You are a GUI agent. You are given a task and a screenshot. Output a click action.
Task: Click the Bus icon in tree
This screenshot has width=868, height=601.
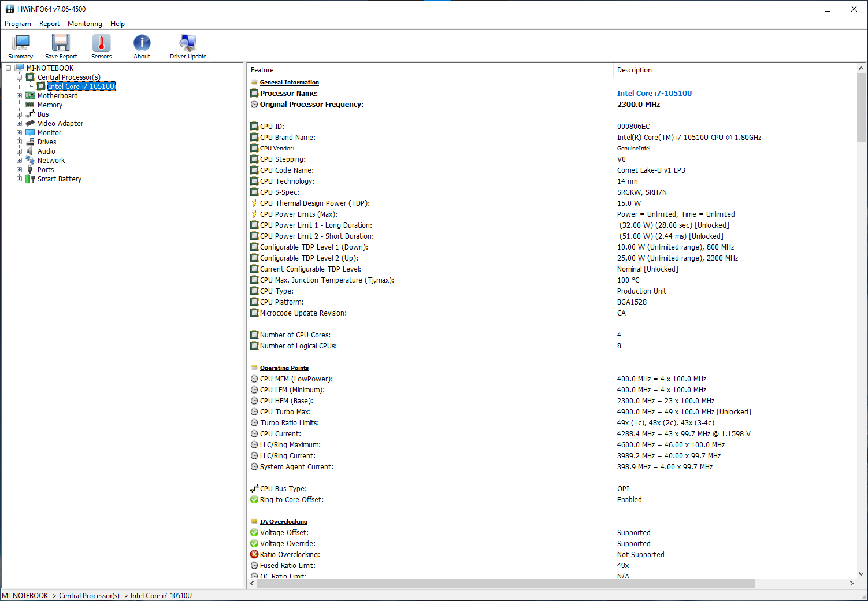point(30,114)
